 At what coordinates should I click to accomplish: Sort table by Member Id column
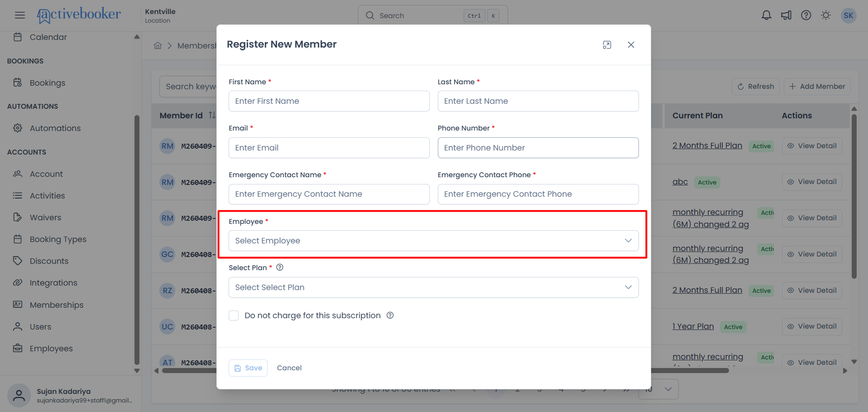(212, 115)
